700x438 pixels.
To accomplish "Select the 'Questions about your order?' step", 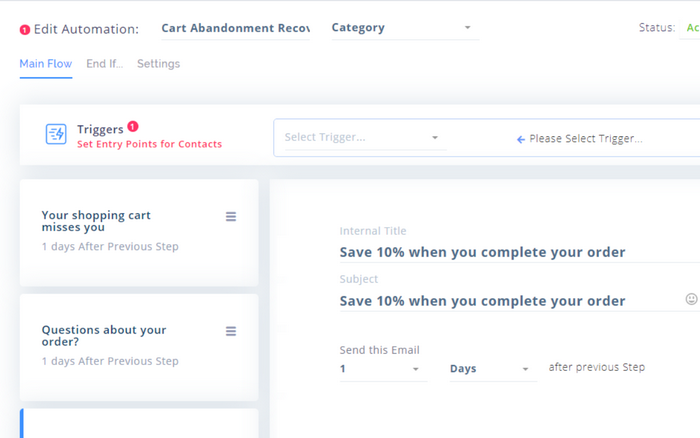I will point(139,347).
